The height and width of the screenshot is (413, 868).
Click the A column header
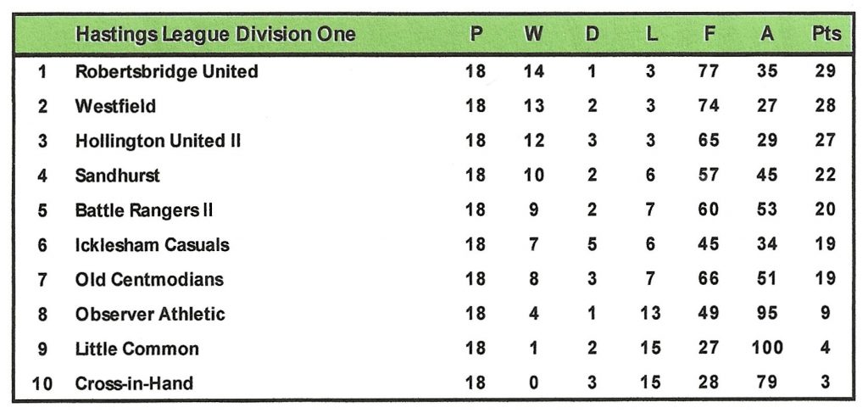pos(767,35)
